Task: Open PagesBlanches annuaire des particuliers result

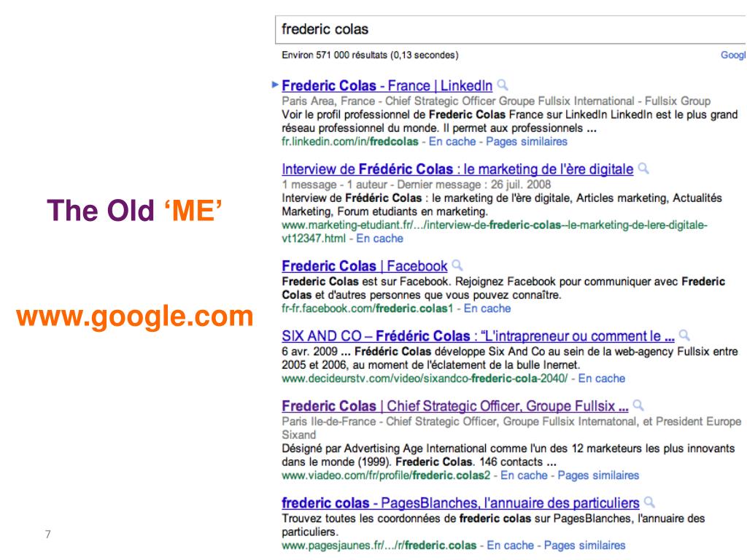Action: [460, 503]
